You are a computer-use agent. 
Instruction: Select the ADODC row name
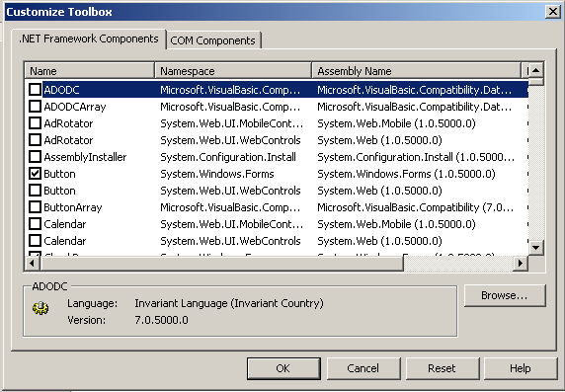pos(61,90)
